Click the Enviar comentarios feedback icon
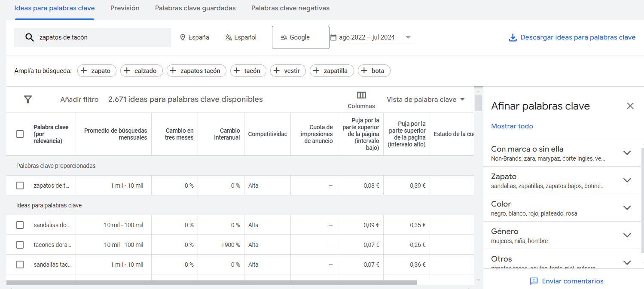The width and height of the screenshot is (644, 289). 534,281
